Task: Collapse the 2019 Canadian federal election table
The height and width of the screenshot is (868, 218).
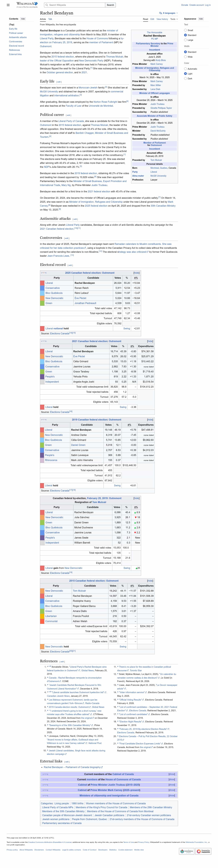Action: coord(150,420)
